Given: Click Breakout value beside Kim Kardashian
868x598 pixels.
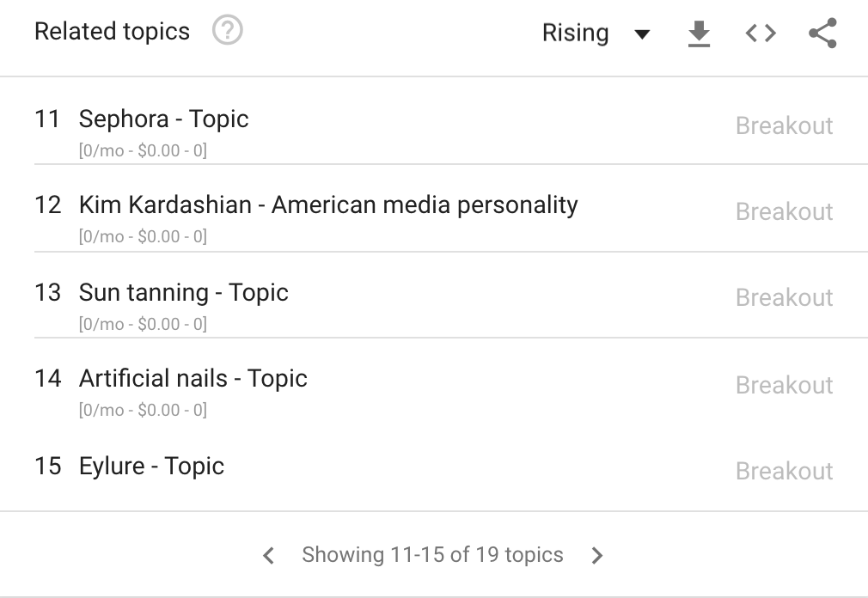Looking at the screenshot, I should pos(784,211).
